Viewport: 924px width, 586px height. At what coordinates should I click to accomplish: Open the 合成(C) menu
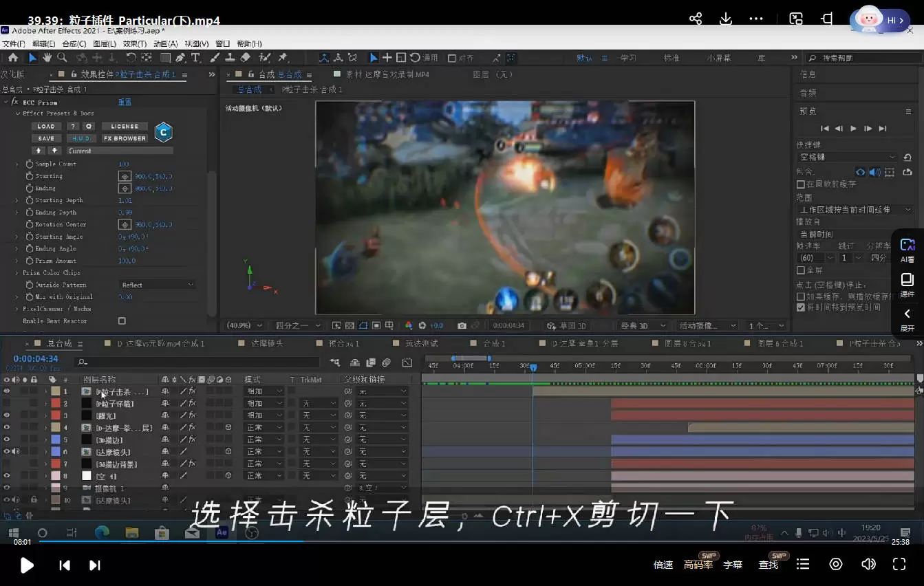(74, 44)
